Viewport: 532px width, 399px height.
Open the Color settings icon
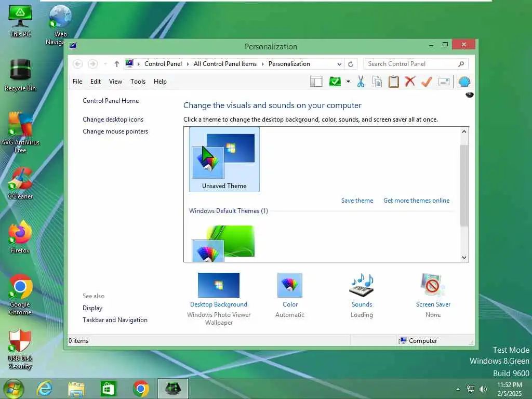pyautogui.click(x=290, y=285)
